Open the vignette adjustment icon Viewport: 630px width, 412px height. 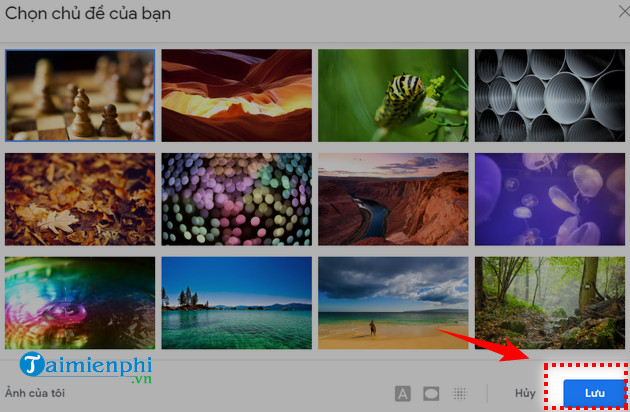tap(431, 393)
